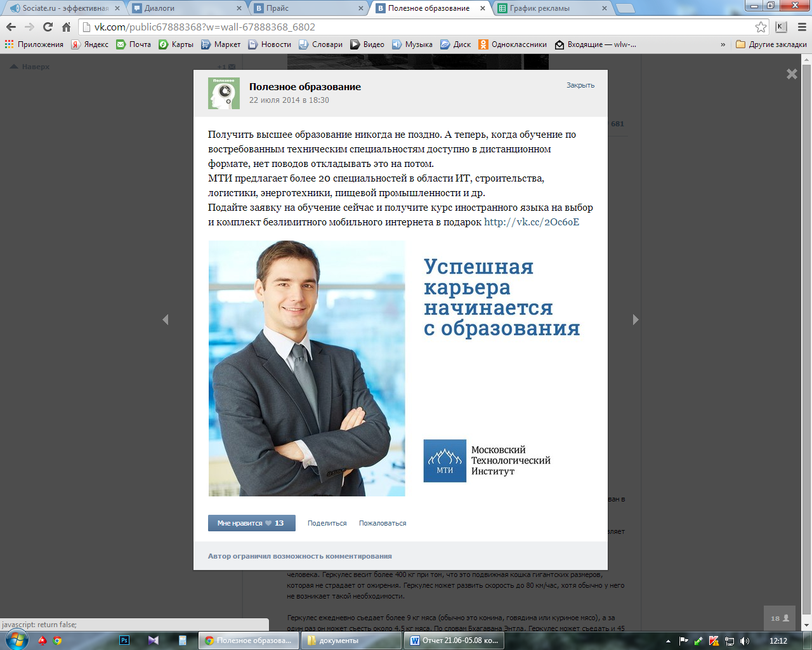Close the overlay with the X icon

(792, 74)
